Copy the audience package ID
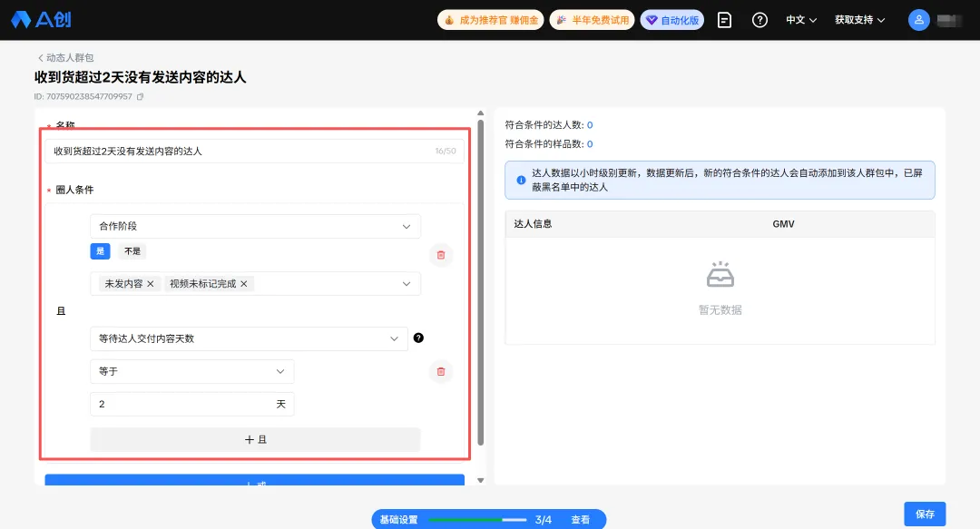Viewport: 980px width, 529px height. pyautogui.click(x=140, y=96)
